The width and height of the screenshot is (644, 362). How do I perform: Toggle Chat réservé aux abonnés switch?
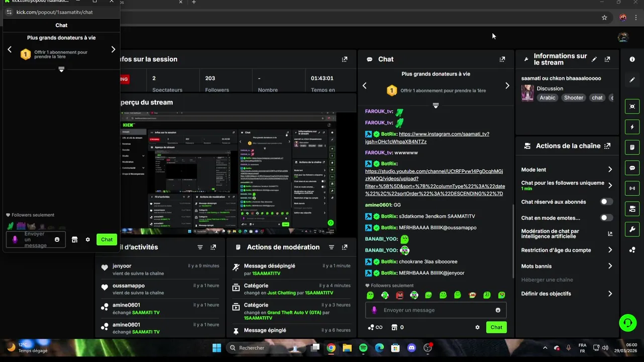coord(607,202)
